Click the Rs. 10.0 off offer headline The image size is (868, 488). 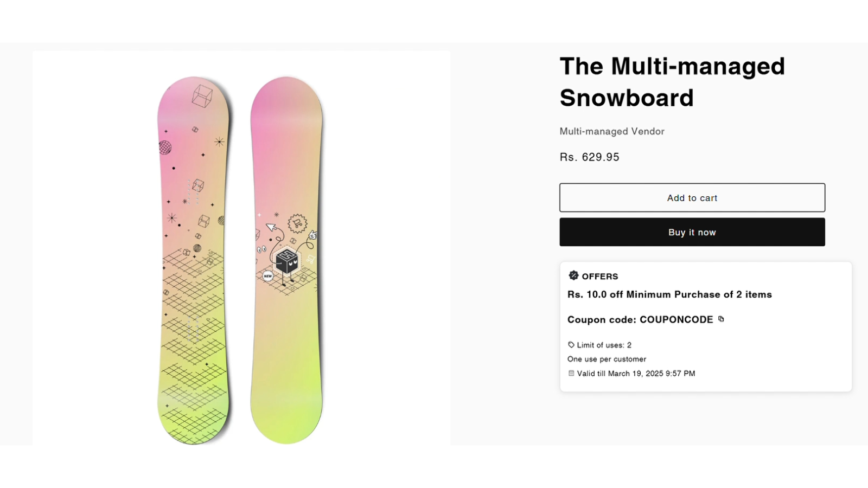point(669,294)
